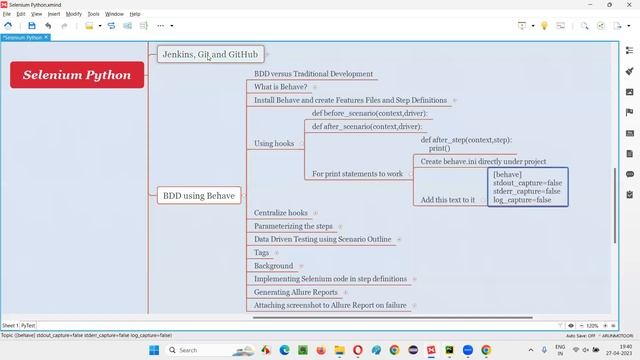Image resolution: width=640 pixels, height=360 pixels.
Task: Open the Outline panel in sidebar
Action: click(x=630, y=51)
